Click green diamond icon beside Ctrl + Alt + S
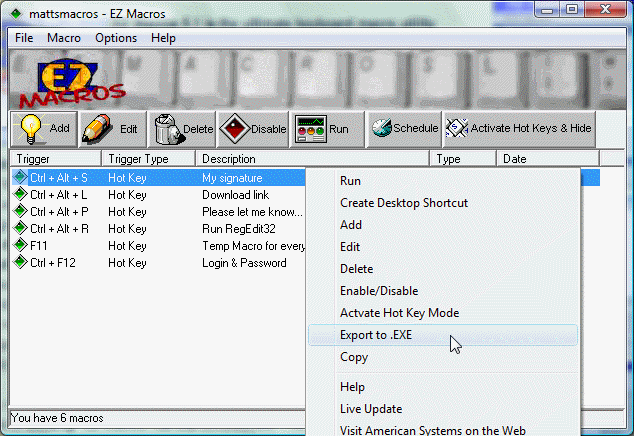634x436 pixels. (x=20, y=177)
